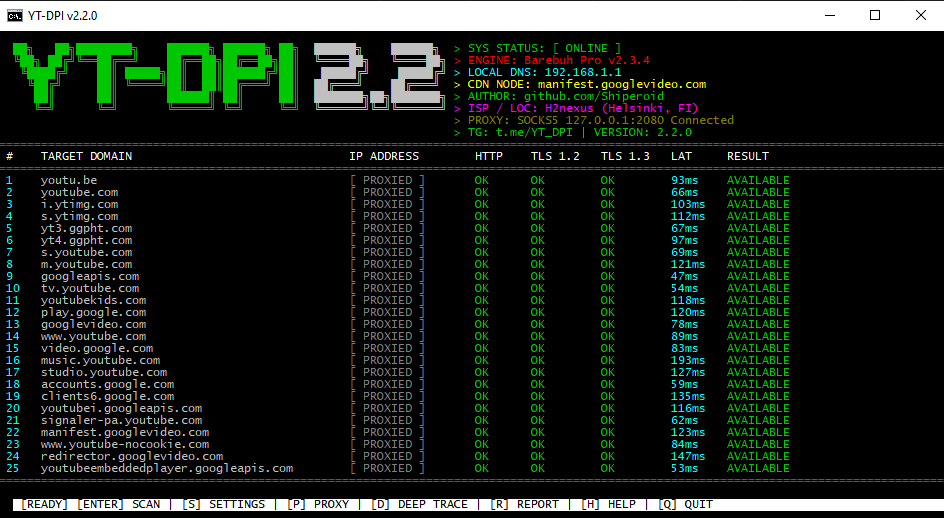Click the IP ADDRESS column header
This screenshot has width=944, height=518.
[x=384, y=156]
